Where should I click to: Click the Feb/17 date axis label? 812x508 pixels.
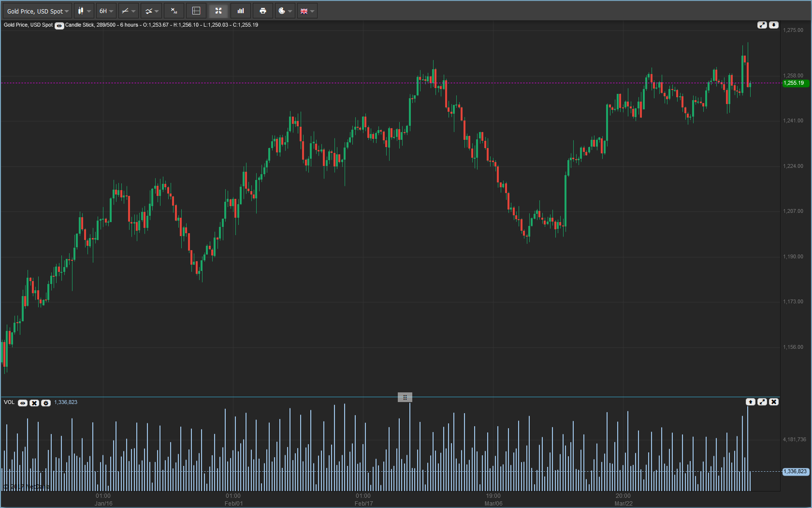[x=363, y=504]
